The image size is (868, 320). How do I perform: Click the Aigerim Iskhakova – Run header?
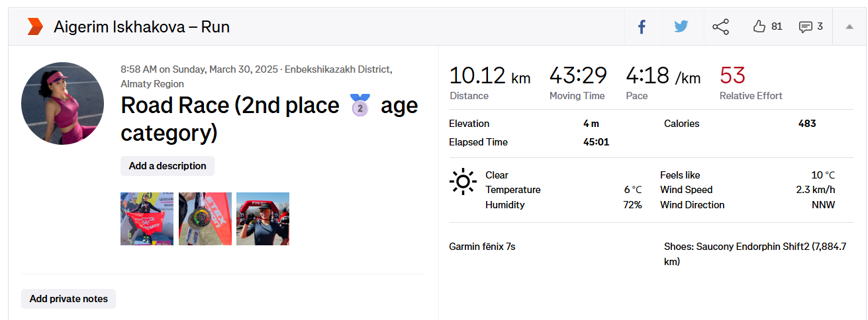pos(142,27)
